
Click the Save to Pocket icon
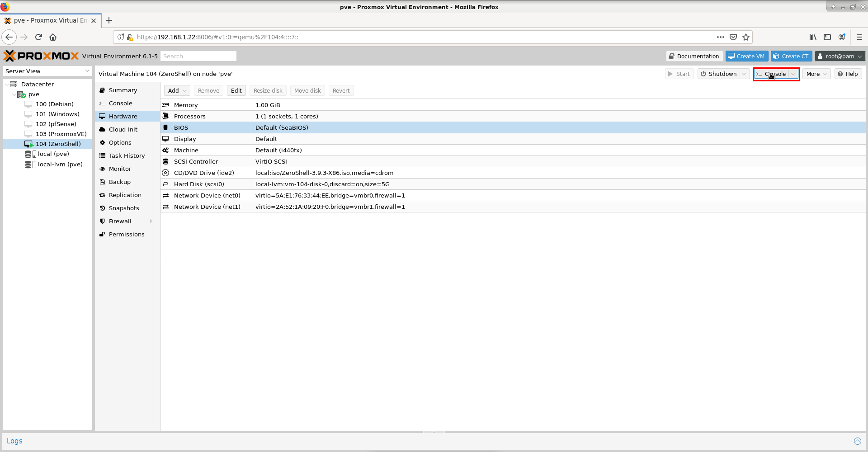[733, 37]
